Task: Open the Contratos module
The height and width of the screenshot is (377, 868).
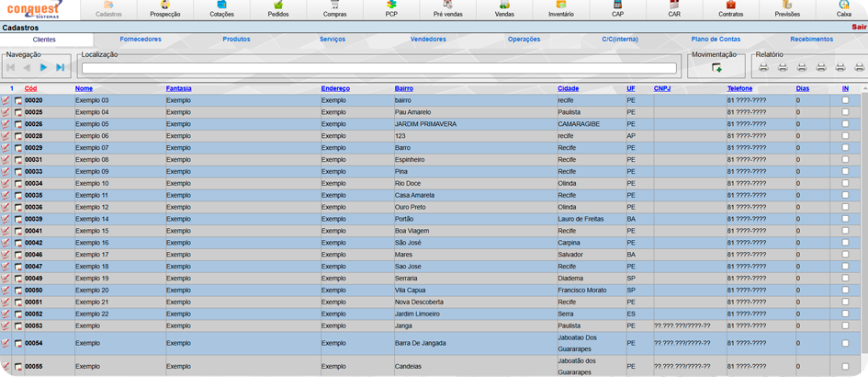Action: pos(730,9)
